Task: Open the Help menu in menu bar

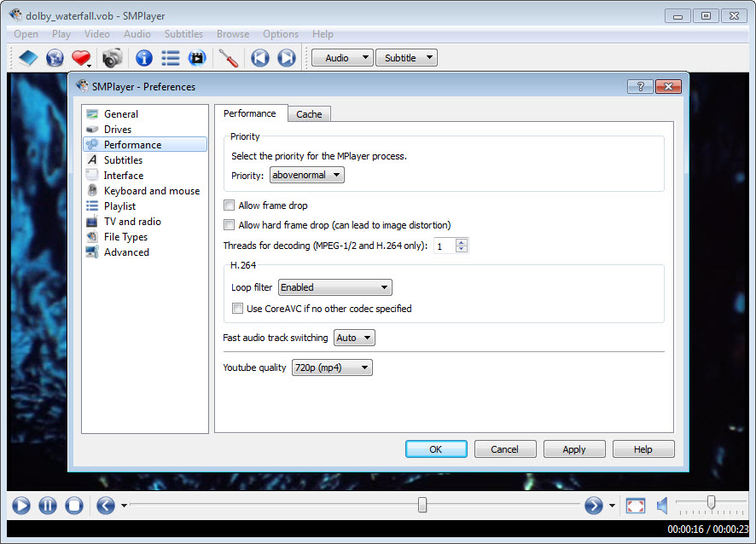Action: [x=323, y=34]
